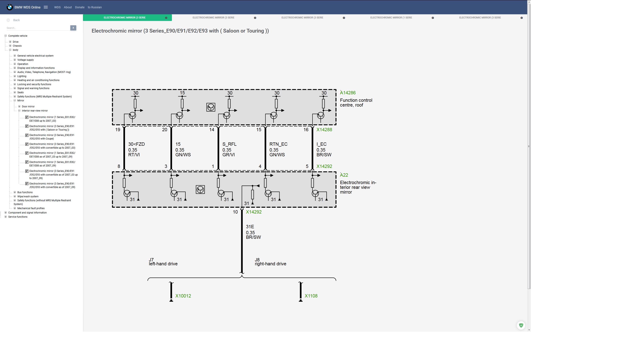Viewport: 627px width, 364px height.
Task: Click connector X10012 label
Action: pyautogui.click(x=183, y=296)
